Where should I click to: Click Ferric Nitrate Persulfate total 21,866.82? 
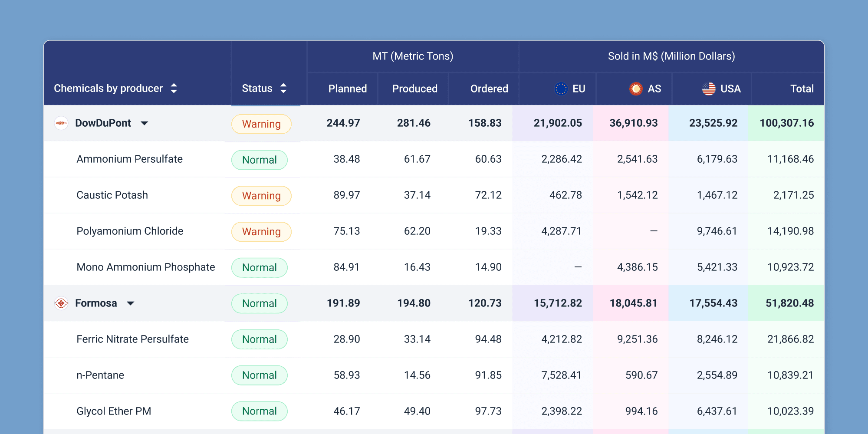click(x=791, y=339)
